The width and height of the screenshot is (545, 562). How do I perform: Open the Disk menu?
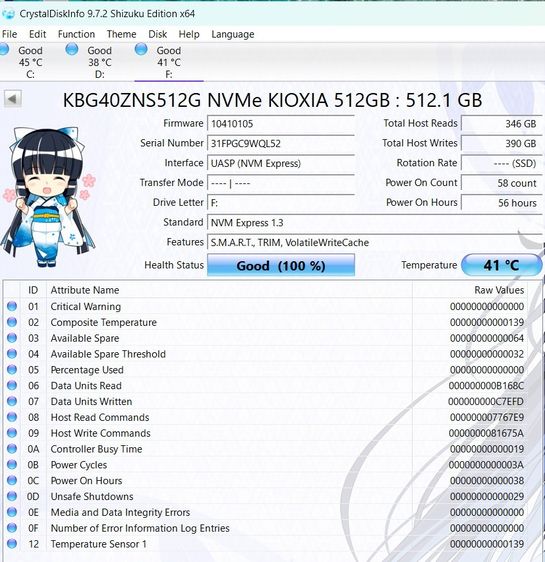coord(158,34)
